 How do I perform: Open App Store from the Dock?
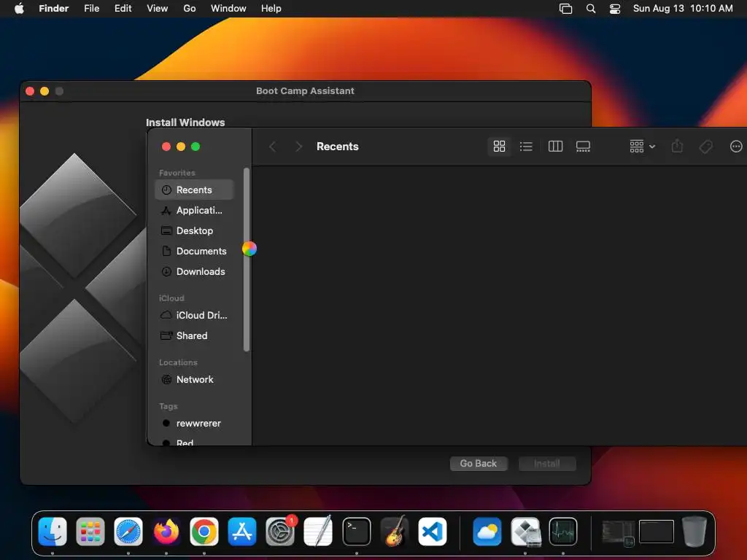(242, 531)
